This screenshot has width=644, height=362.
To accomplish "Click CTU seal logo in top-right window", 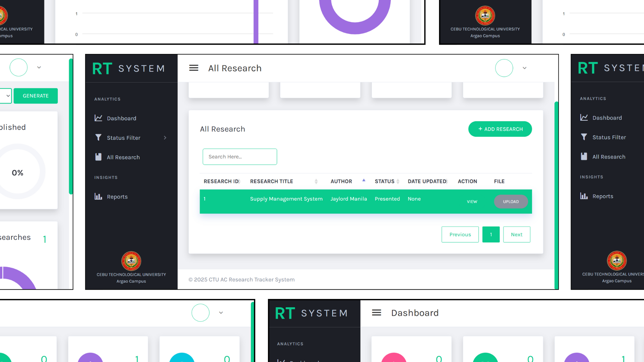I will pos(485,15).
